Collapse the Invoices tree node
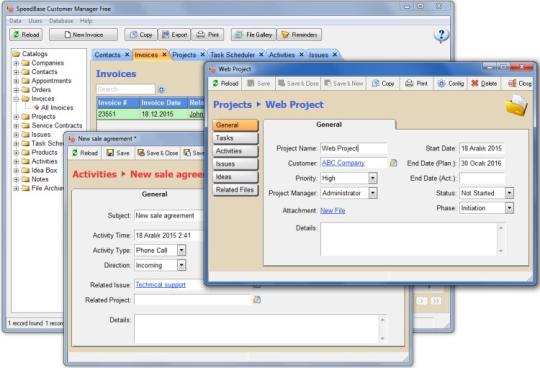 pos(16,99)
